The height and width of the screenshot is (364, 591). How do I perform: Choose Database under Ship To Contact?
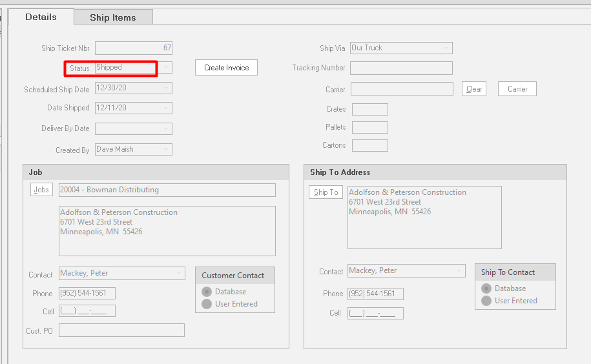pyautogui.click(x=486, y=288)
